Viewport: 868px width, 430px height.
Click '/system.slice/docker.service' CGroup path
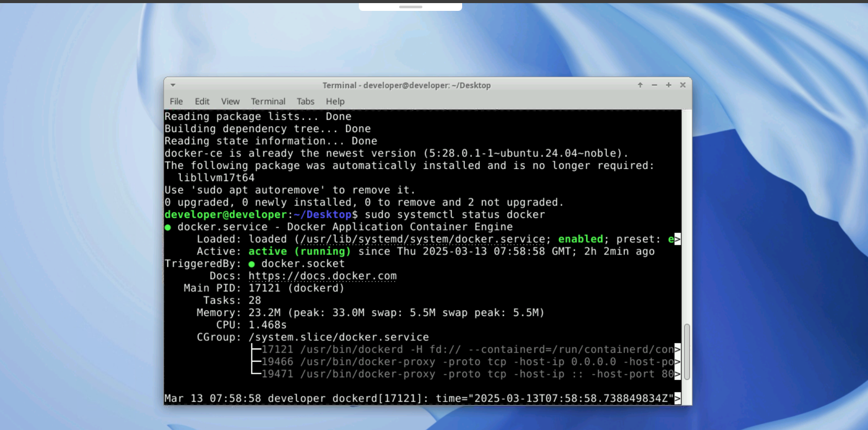pyautogui.click(x=339, y=337)
